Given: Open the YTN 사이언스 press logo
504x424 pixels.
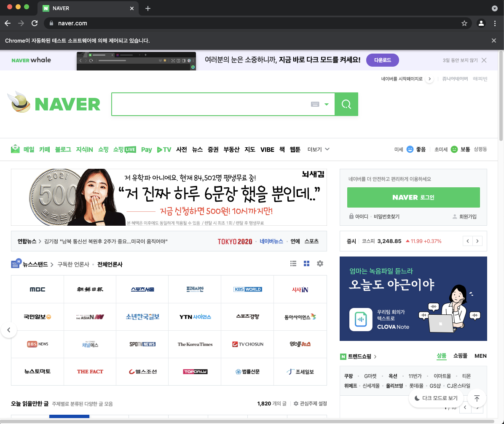Looking at the screenshot, I should tap(195, 317).
